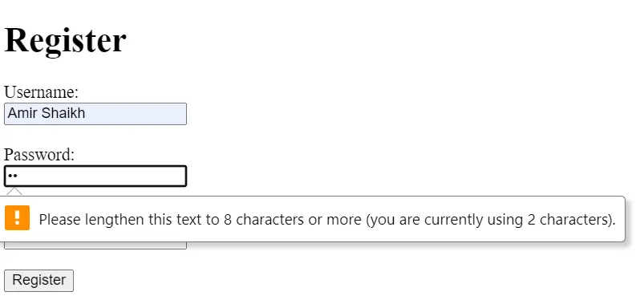
Task: Click the Register submit button
Action: click(39, 281)
